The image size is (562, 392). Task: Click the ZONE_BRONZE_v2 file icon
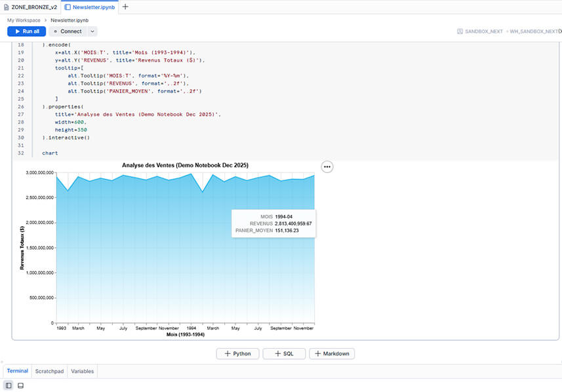6,7
